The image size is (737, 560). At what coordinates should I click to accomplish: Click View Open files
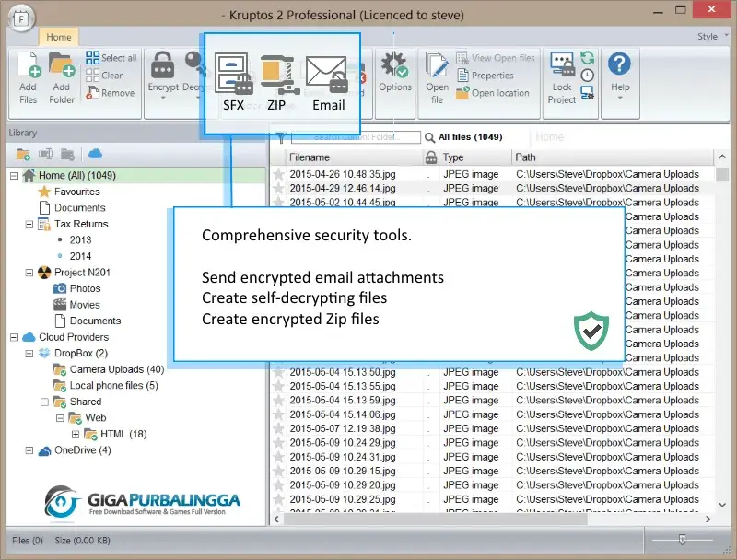[x=496, y=58]
